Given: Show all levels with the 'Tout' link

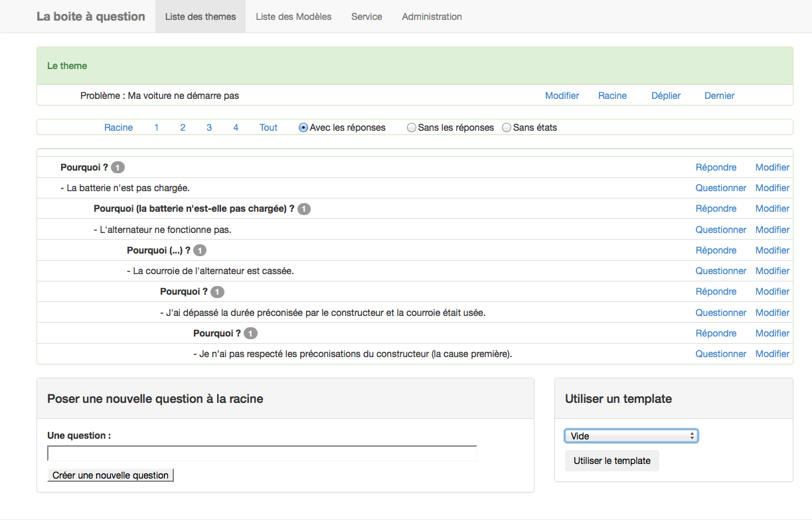Looking at the screenshot, I should pos(268,127).
